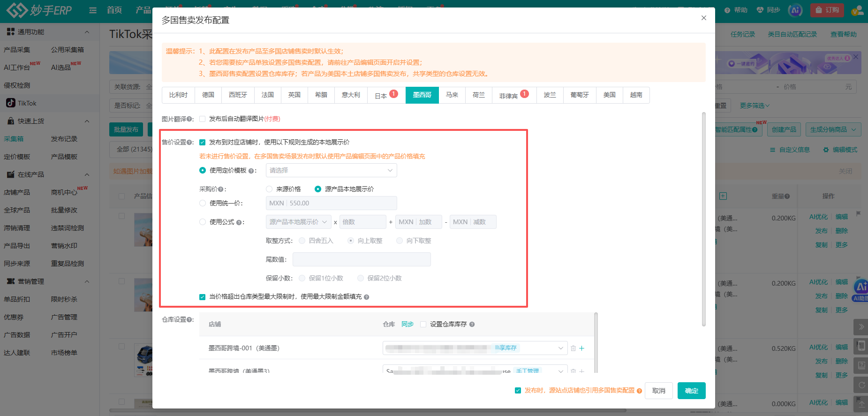Toggle 发布时源站点店铺也引用 checkbox
868x416 pixels.
[518, 390]
